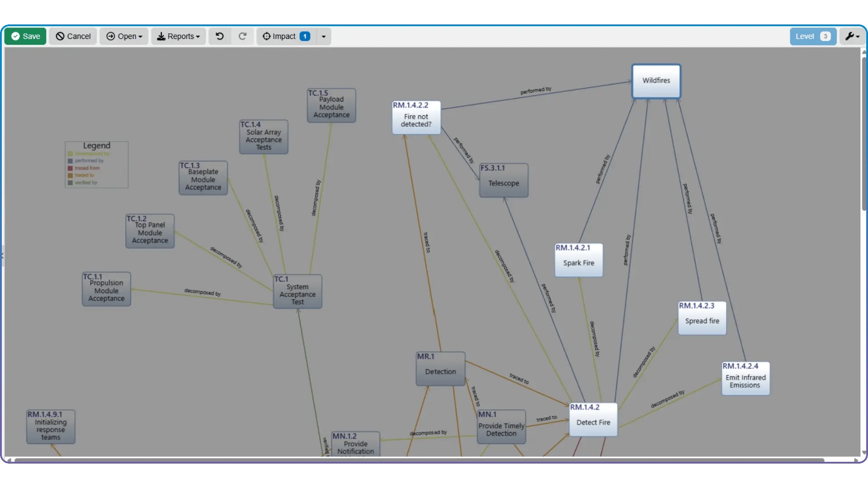
Task: Select the RM.1.4.9.1 Initializing response teams node
Action: click(x=51, y=427)
